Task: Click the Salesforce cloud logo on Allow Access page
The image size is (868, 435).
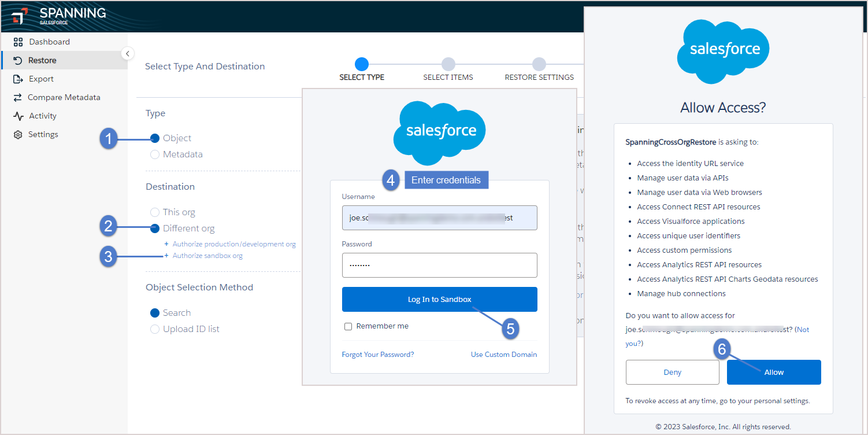Action: 723,51
